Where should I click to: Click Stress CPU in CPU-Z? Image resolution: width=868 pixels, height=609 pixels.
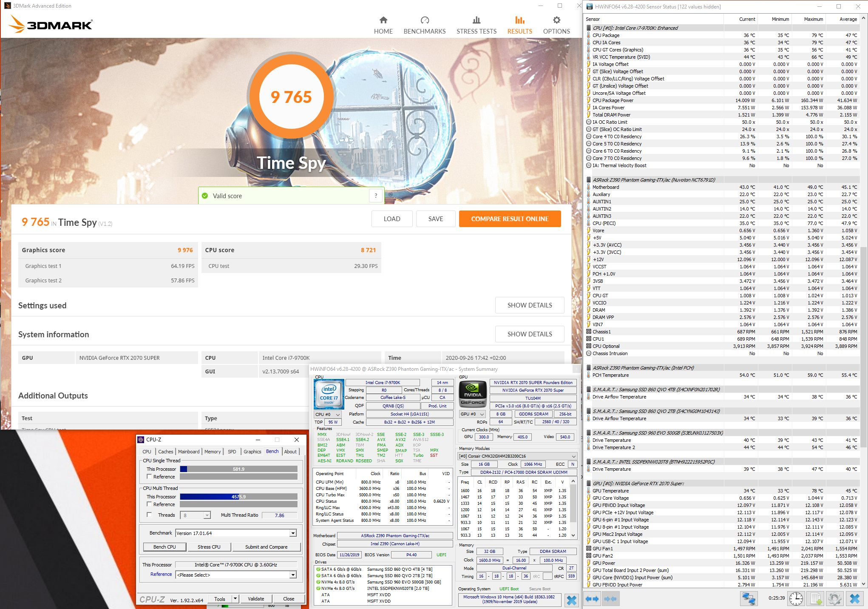click(209, 547)
